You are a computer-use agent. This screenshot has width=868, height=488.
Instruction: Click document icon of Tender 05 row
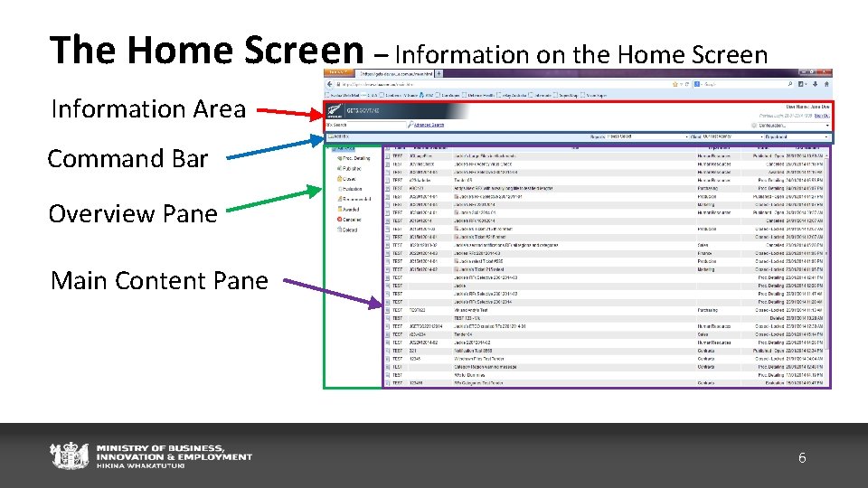[x=388, y=181]
